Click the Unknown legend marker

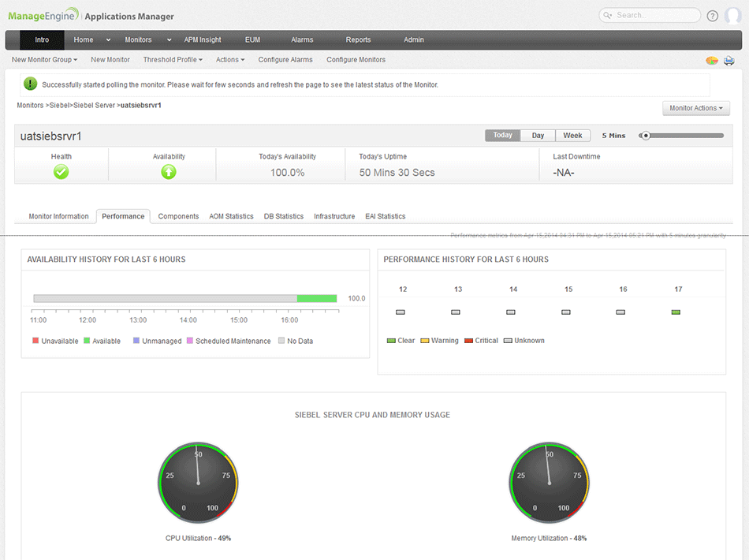(x=509, y=341)
